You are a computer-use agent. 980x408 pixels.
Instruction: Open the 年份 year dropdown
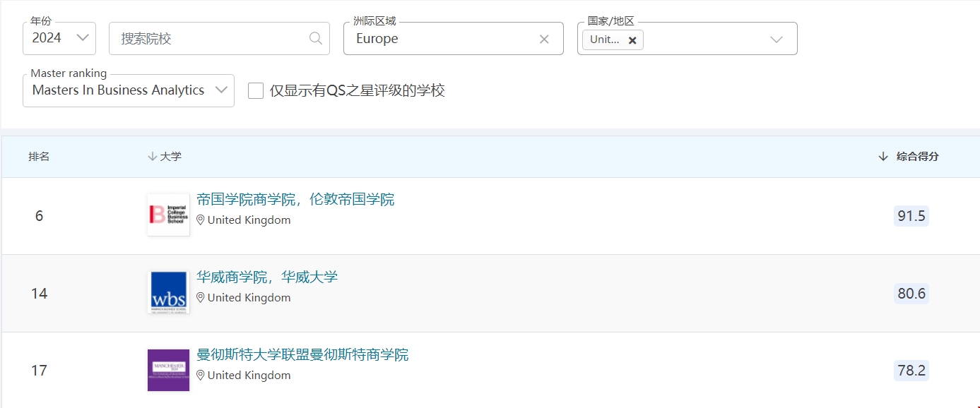(82, 38)
